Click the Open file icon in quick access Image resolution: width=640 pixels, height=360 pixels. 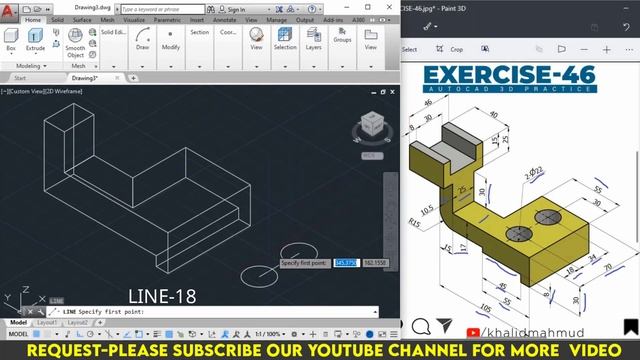pyautogui.click(x=37, y=9)
